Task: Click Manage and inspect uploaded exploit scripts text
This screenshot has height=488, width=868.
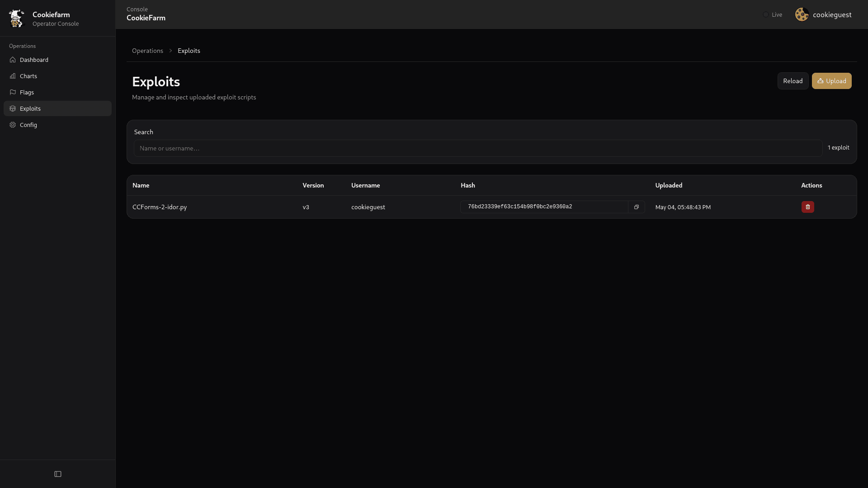Action: [194, 97]
